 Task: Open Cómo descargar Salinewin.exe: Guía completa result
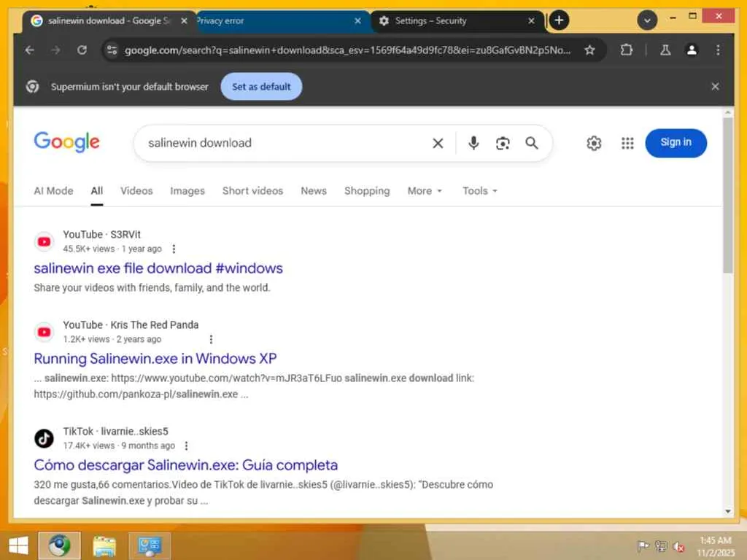pos(186,465)
